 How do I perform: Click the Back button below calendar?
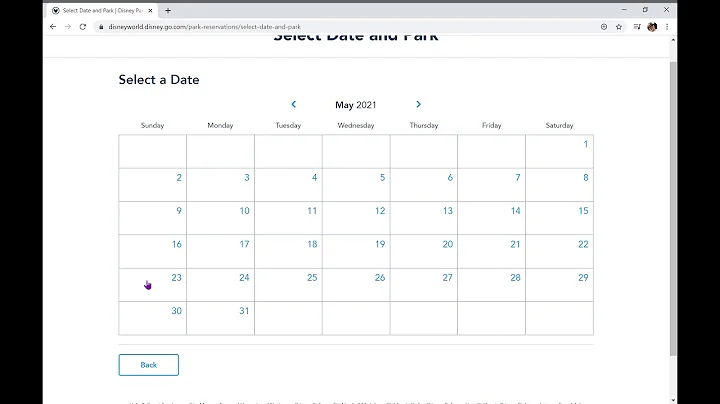[149, 365]
